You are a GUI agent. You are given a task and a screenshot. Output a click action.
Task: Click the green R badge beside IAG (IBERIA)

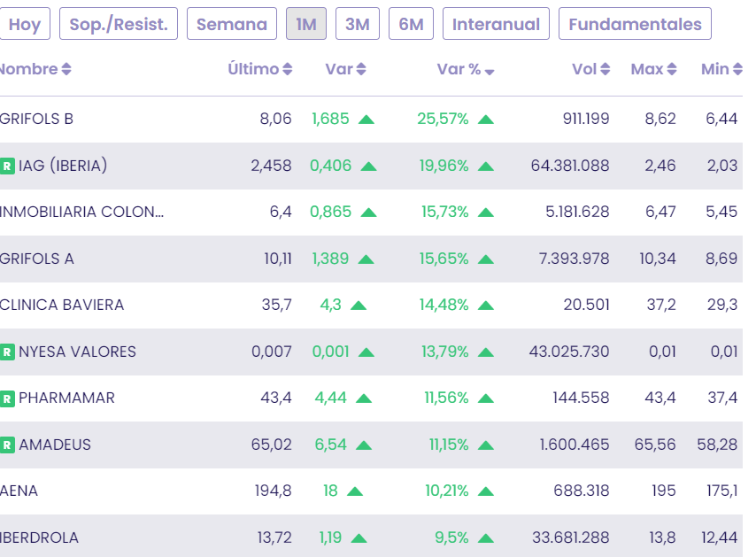7,166
